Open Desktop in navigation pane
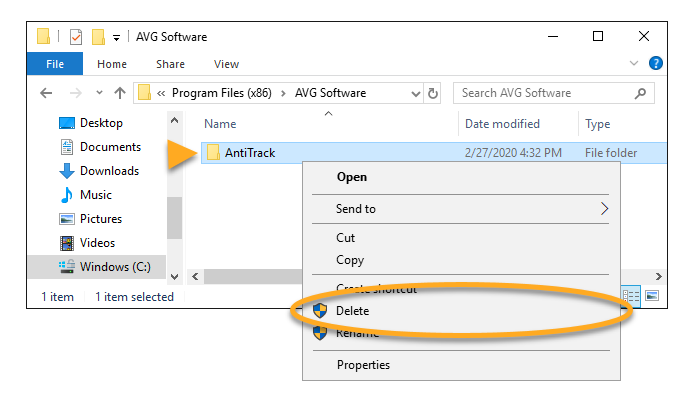 tap(101, 123)
